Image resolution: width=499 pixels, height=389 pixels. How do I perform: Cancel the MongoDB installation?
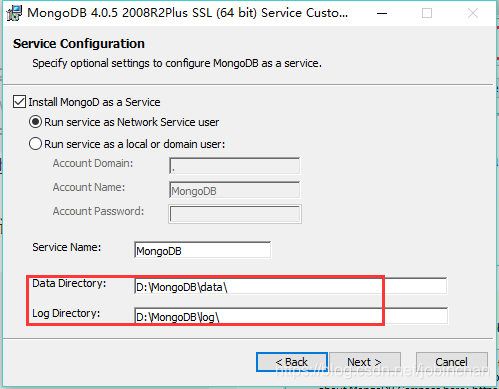[452, 362]
